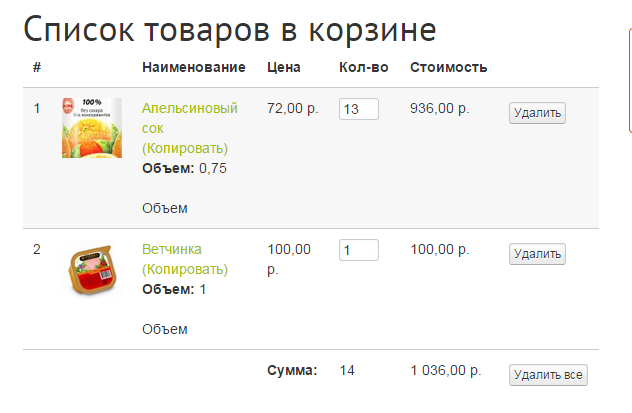The height and width of the screenshot is (413, 632).
Task: Click the 936,00 р. cost cell
Action: (x=439, y=108)
